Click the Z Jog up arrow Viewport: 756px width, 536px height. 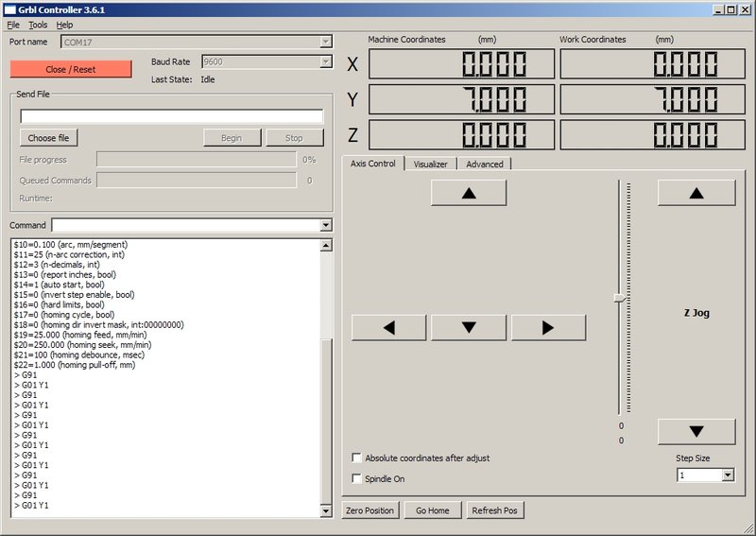[x=696, y=193]
